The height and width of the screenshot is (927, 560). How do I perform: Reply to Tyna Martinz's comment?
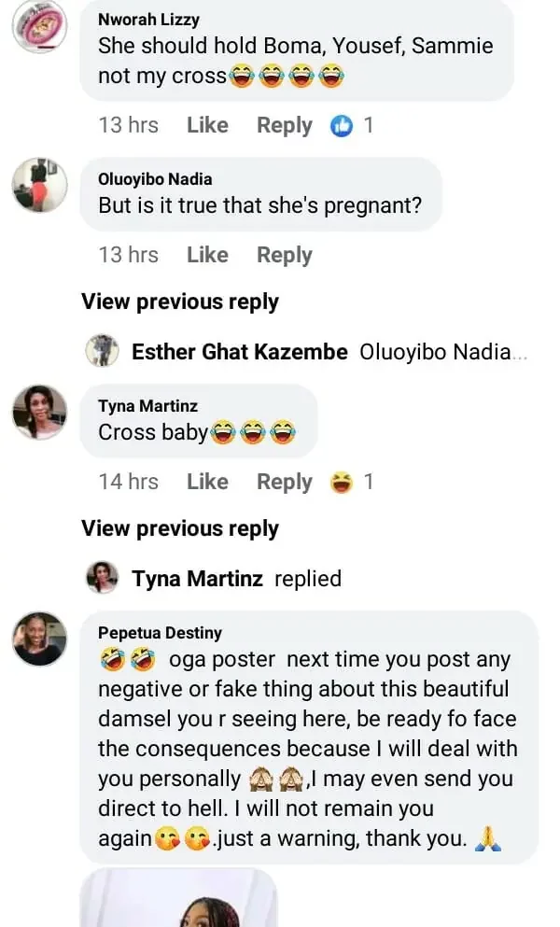(x=284, y=482)
